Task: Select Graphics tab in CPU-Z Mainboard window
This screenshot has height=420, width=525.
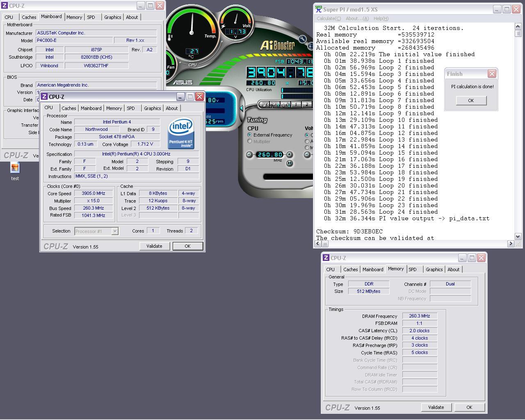Action: pos(112,17)
